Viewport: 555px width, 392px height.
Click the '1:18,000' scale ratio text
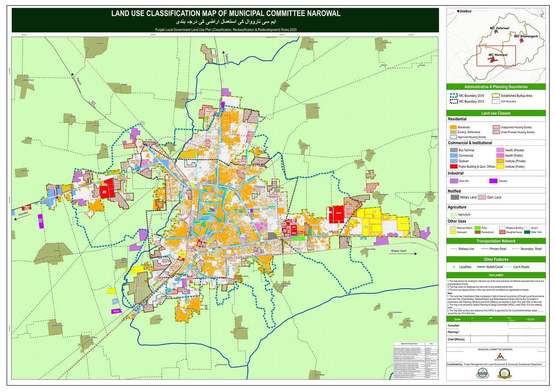click(x=529, y=319)
